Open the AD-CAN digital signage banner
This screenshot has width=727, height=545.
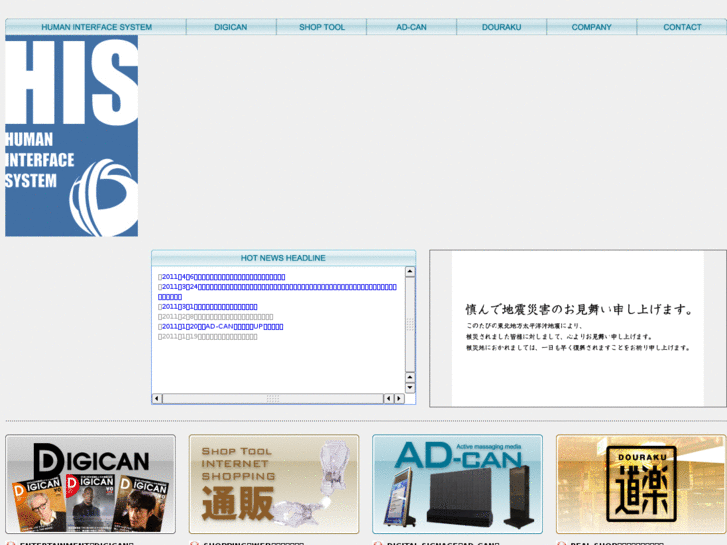tap(458, 484)
